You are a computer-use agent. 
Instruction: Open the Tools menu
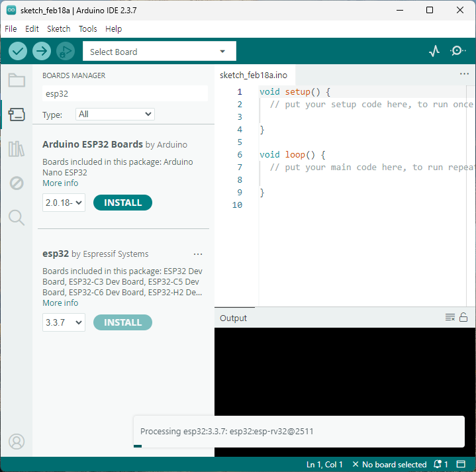pyautogui.click(x=88, y=29)
